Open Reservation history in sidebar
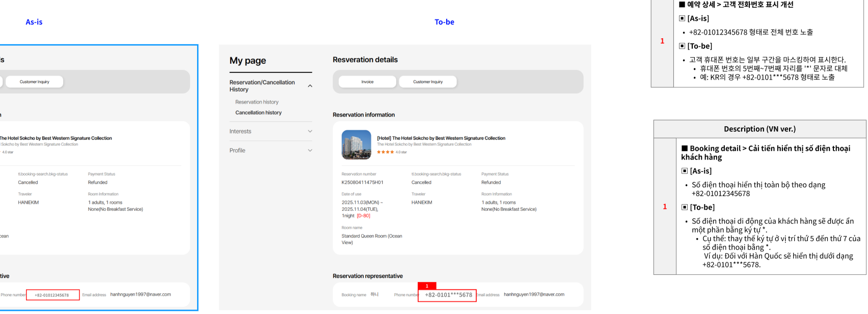Screen dimensions: 868x314 click(257, 102)
